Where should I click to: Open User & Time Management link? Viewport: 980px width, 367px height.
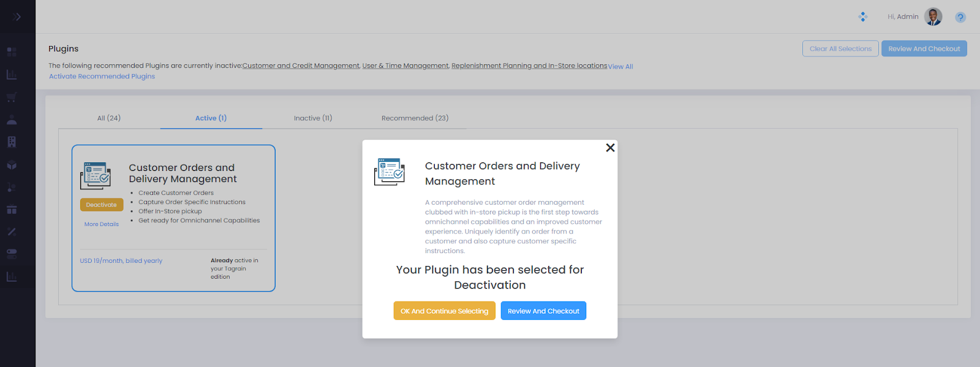[405, 66]
